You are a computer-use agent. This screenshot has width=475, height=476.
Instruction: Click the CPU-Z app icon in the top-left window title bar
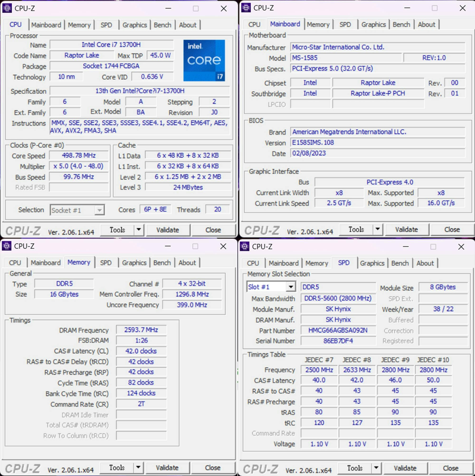click(7, 8)
